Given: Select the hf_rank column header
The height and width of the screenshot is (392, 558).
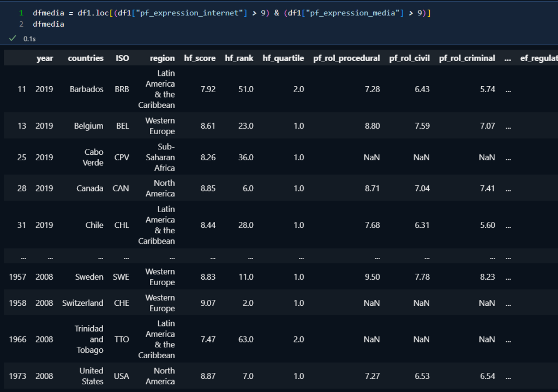Looking at the screenshot, I should coord(239,58).
